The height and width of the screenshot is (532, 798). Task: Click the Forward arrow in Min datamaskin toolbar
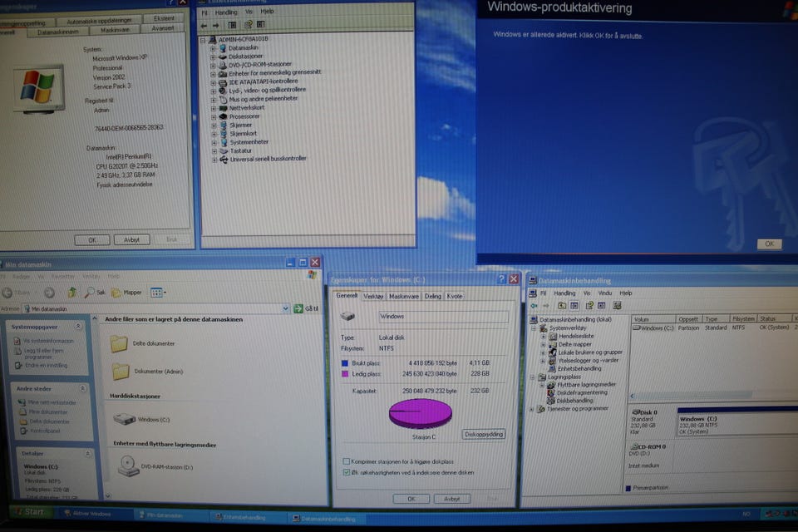(49, 293)
